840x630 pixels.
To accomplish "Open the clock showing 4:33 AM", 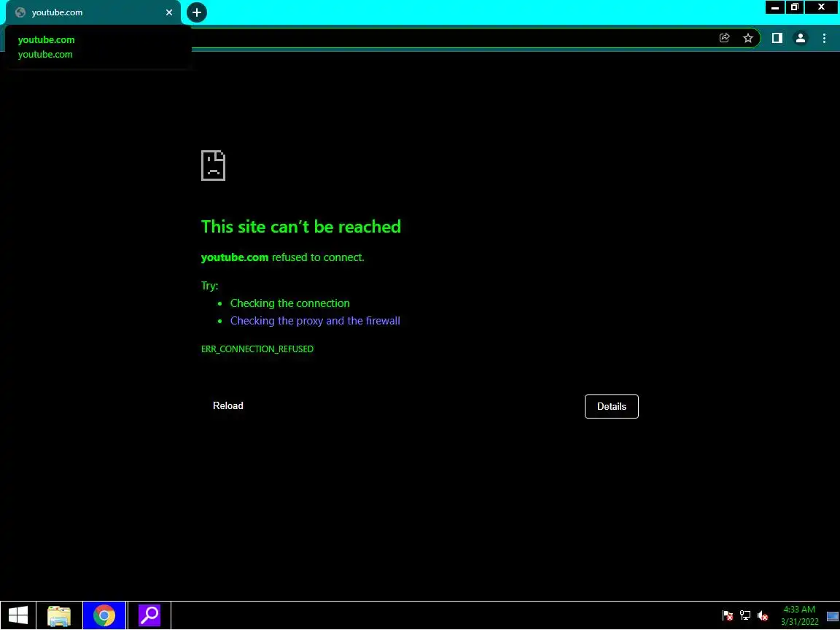I will click(799, 615).
